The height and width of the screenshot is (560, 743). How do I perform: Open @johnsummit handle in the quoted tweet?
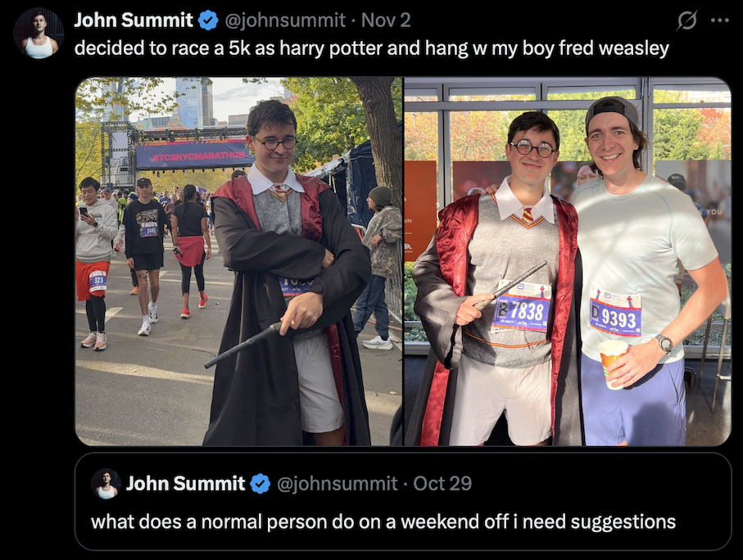pos(337,484)
